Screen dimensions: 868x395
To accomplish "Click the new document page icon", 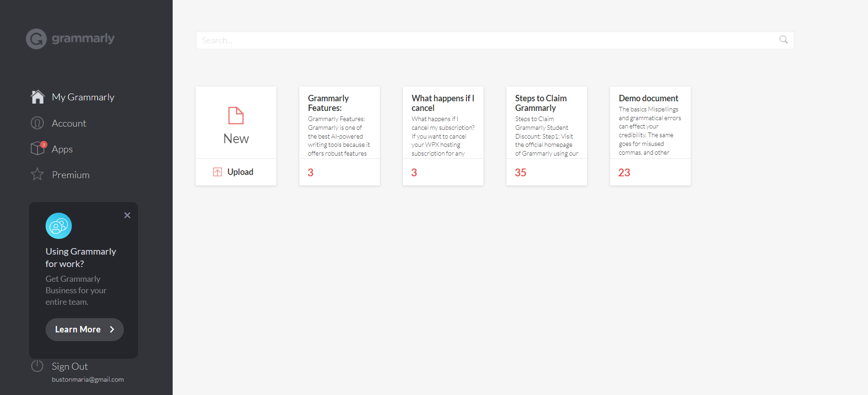I will (x=236, y=116).
